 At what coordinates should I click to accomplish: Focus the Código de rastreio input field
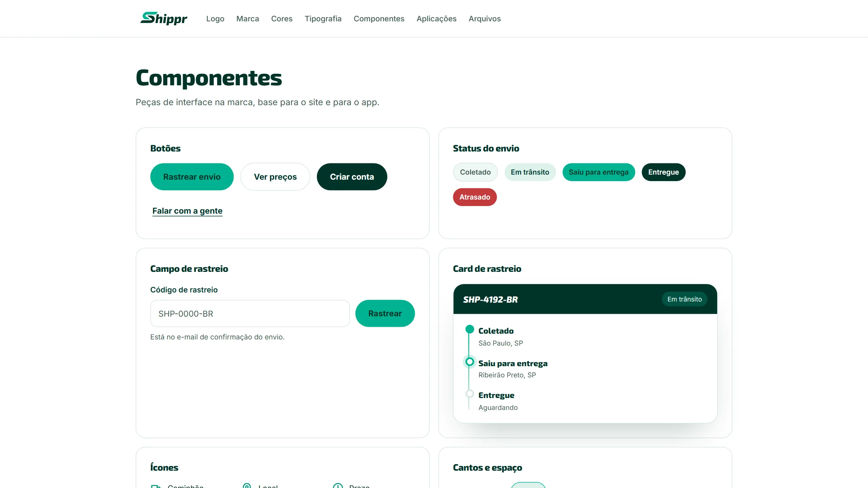[x=250, y=313]
